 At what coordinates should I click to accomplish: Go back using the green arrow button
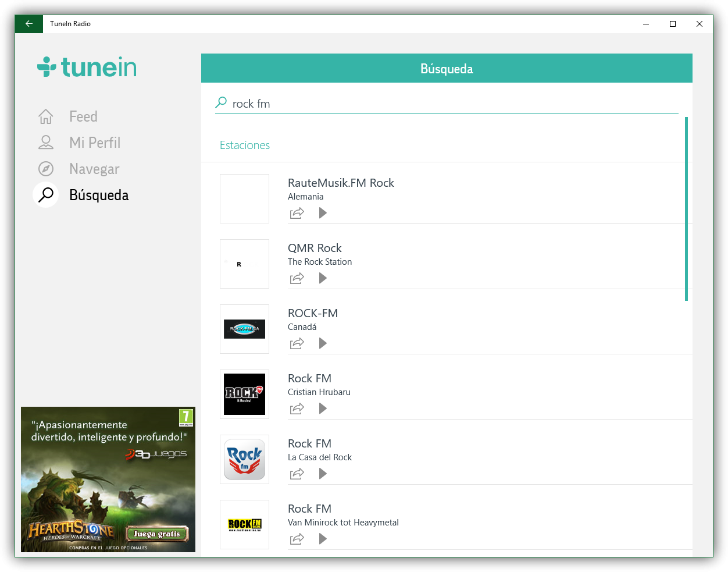[29, 24]
